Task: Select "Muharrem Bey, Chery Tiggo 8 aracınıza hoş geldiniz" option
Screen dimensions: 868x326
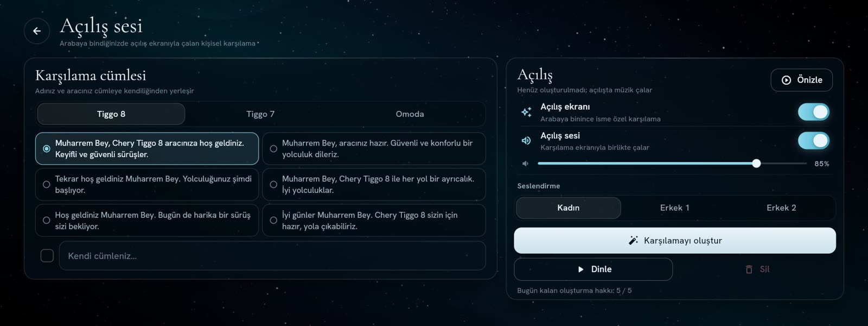Action: tap(147, 148)
